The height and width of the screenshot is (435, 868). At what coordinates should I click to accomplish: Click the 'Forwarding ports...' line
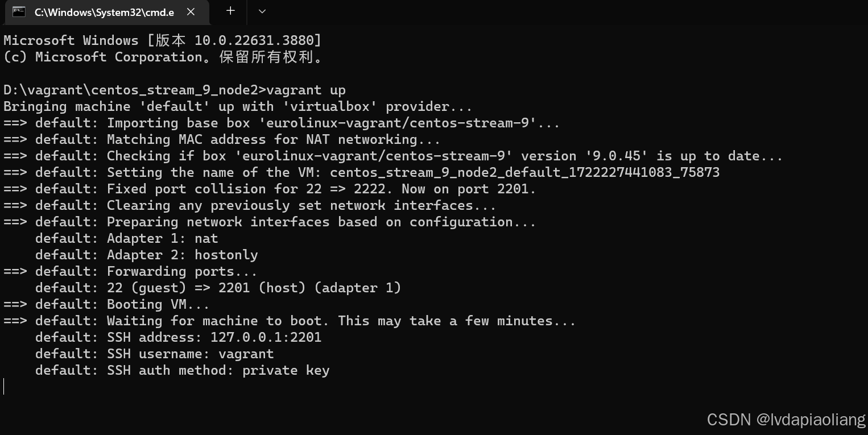pyautogui.click(x=130, y=271)
